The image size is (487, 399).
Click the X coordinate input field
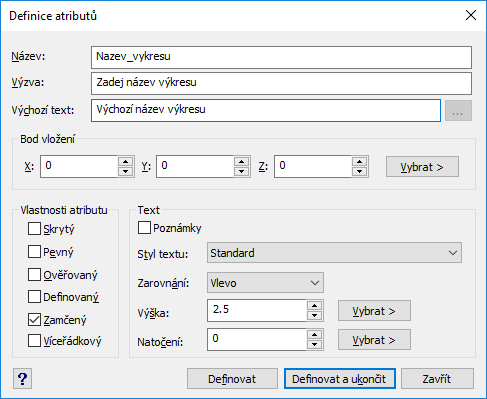[x=79, y=166]
